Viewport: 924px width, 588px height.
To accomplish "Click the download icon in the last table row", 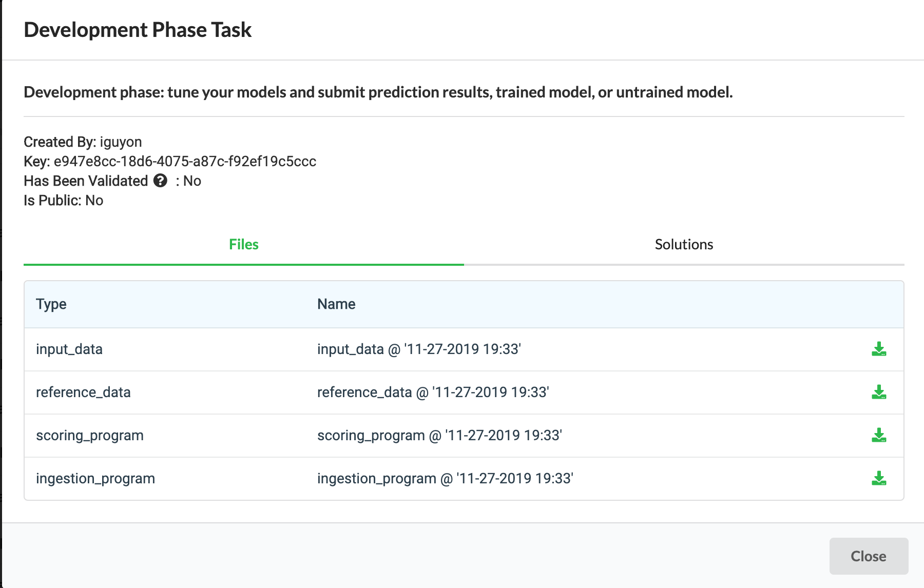I will coord(879,478).
